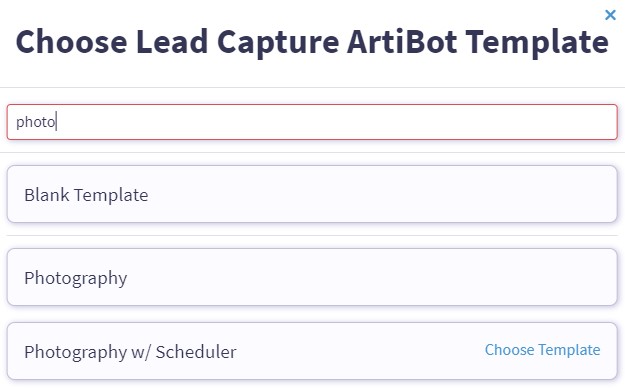Click the template search field containing 'photo'

tap(312, 122)
